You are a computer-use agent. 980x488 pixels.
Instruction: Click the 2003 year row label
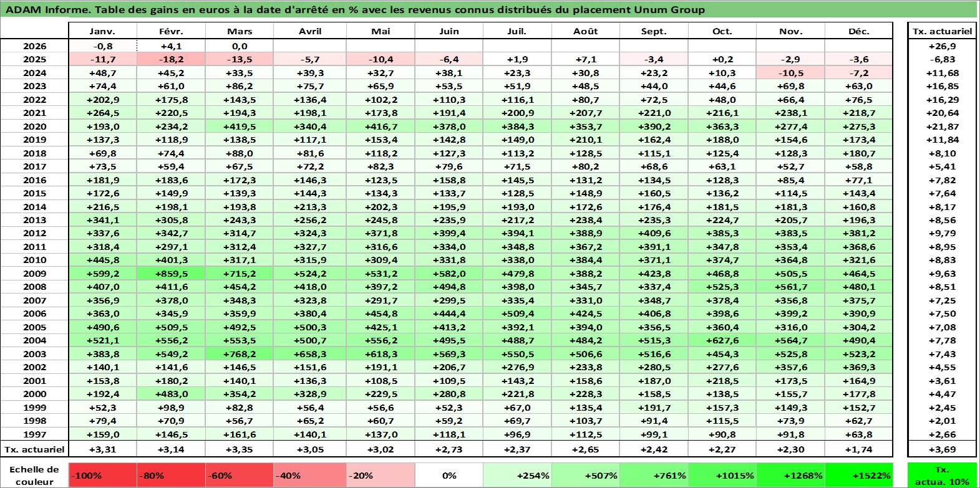[x=34, y=354]
